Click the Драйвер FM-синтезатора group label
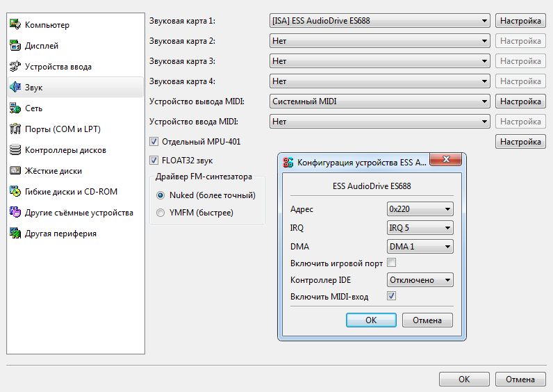Screen dimensions: 553x392 (x=204, y=177)
